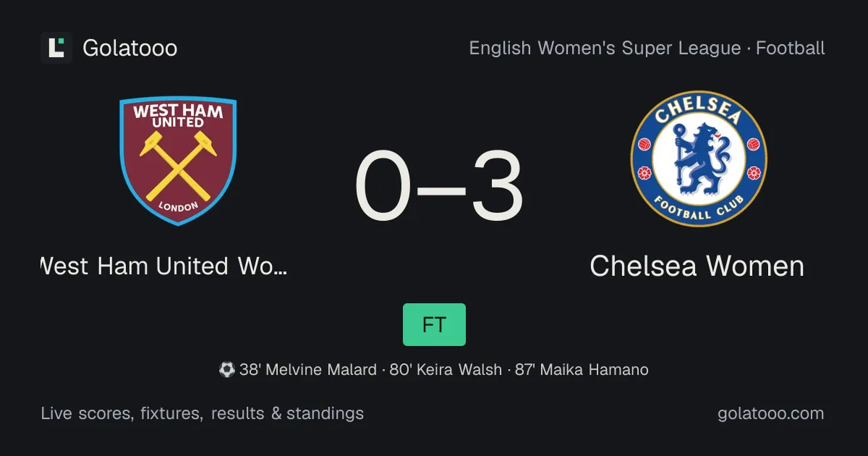Select the West Ham United Women team name
The image size is (868, 456).
click(164, 266)
